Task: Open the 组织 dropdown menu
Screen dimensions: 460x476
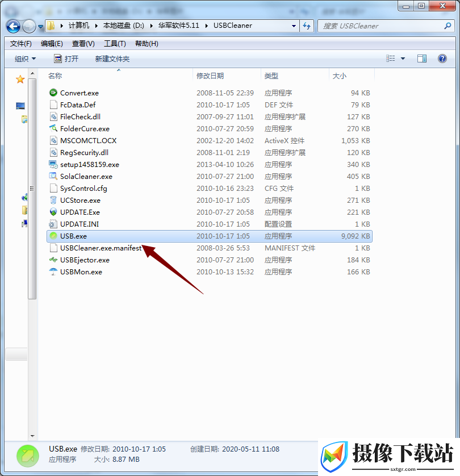Action: click(25, 59)
